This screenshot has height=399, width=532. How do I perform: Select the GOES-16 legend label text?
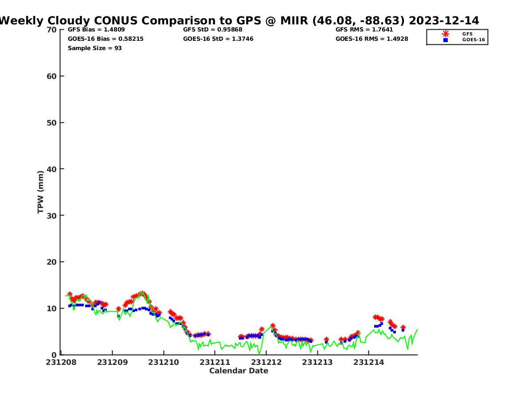(x=473, y=40)
